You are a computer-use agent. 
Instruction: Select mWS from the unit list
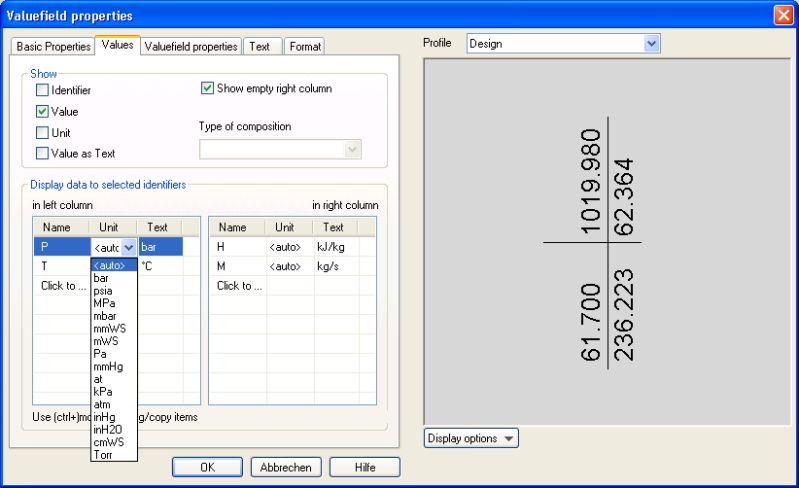[114, 341]
